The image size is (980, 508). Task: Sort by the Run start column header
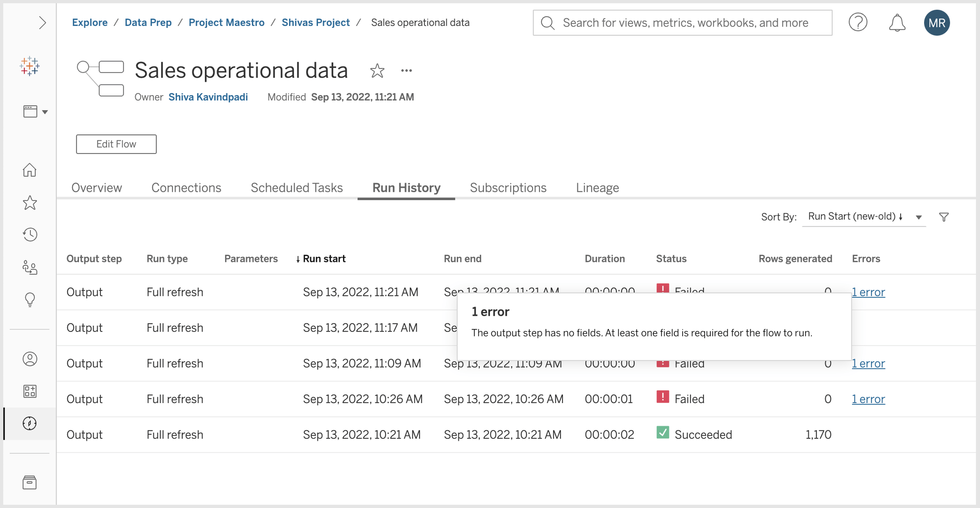click(323, 259)
